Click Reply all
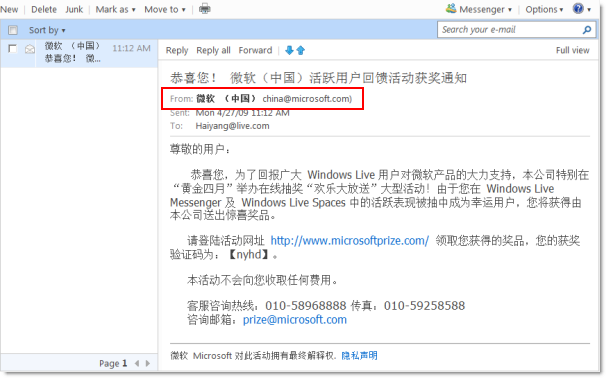 pyautogui.click(x=213, y=50)
